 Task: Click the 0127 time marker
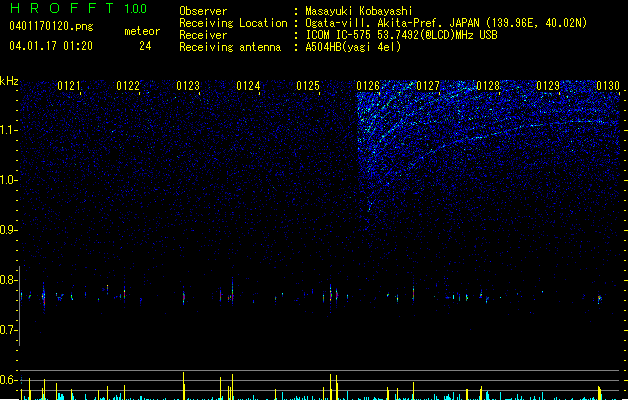click(x=428, y=86)
